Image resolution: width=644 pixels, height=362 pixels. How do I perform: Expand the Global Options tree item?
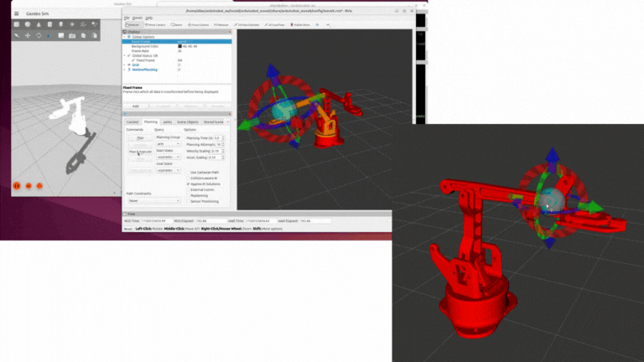coord(125,37)
